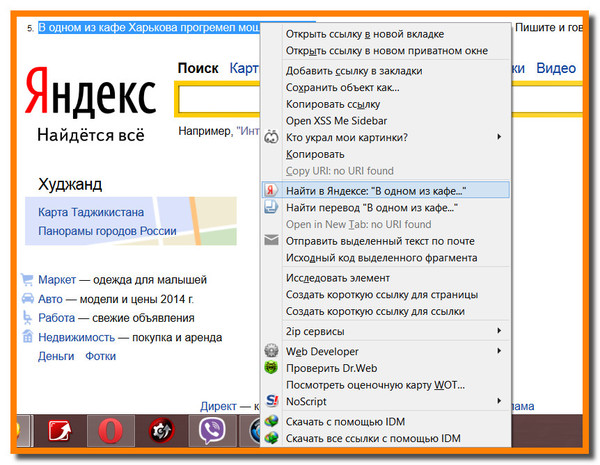The image size is (600, 465).
Task: Click the red arrow app icon in taskbar
Action: click(x=60, y=431)
